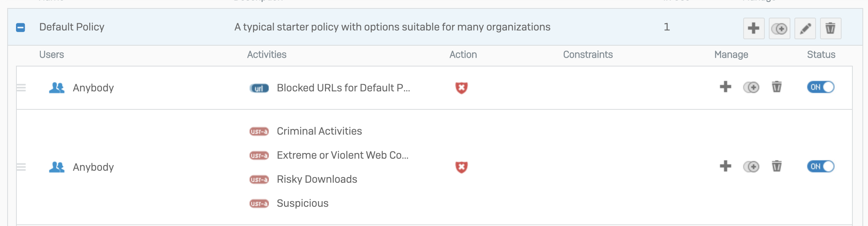Collapse the Default Policy row

tap(20, 28)
